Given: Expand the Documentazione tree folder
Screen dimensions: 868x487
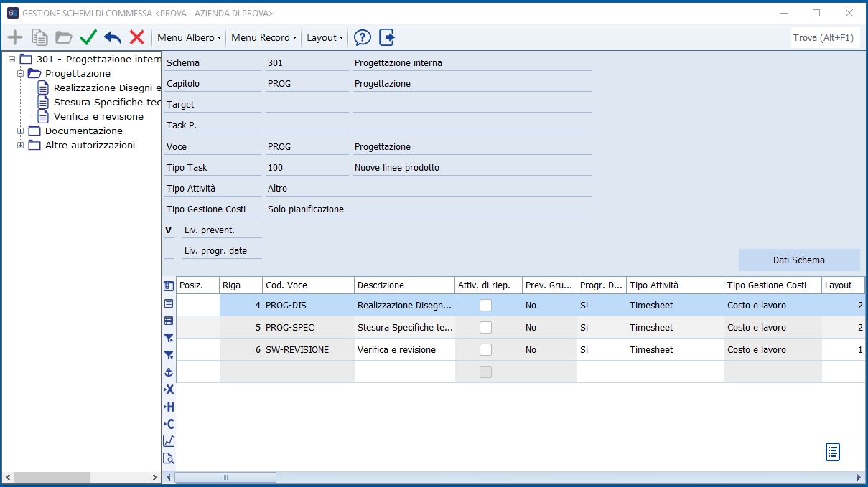Looking at the screenshot, I should (x=21, y=131).
